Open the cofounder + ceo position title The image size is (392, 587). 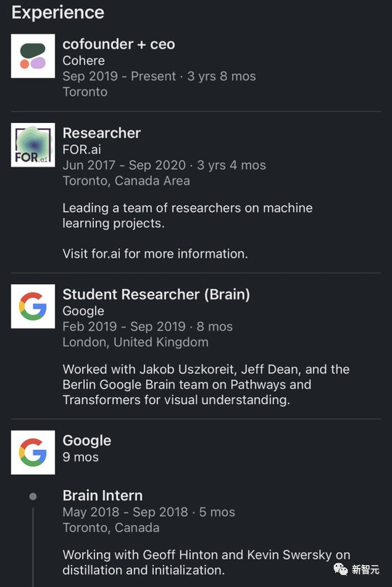119,44
